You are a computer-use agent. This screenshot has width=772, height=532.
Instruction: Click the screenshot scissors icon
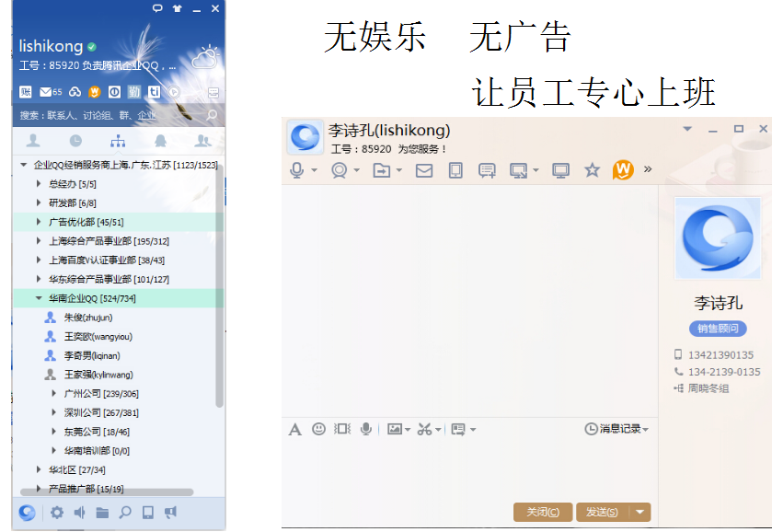(x=424, y=429)
